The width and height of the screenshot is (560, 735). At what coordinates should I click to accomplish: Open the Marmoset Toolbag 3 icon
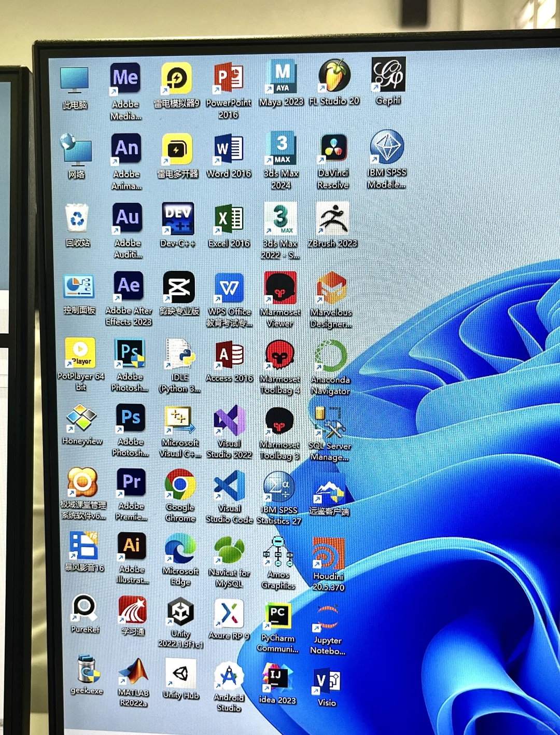[279, 422]
